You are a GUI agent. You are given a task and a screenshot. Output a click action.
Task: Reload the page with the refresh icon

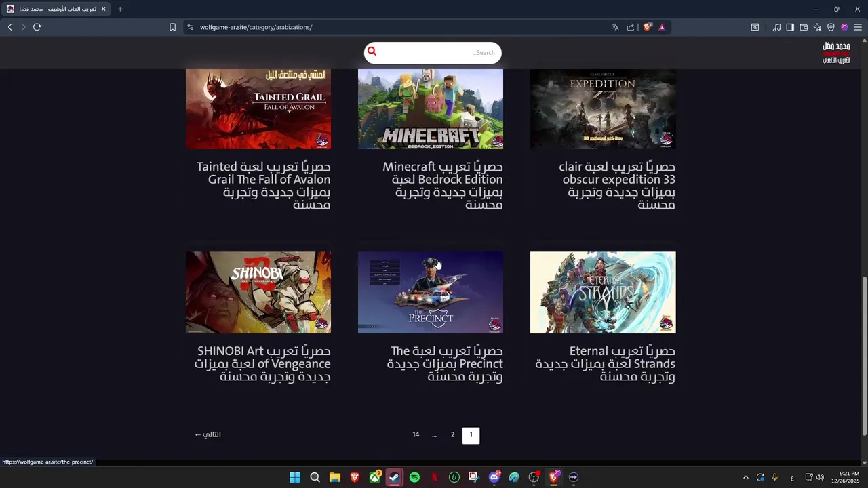[37, 27]
